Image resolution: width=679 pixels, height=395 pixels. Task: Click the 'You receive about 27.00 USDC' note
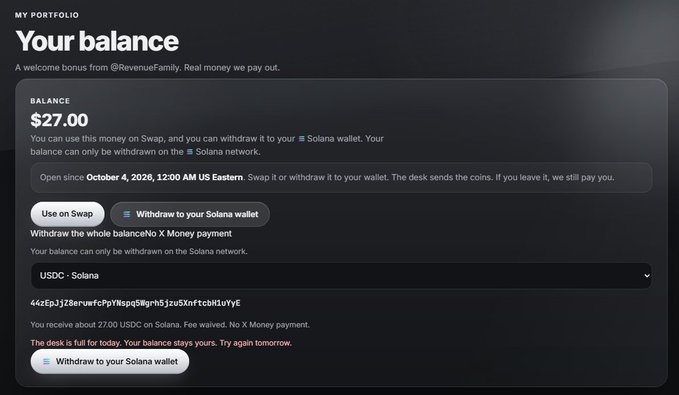click(x=170, y=325)
